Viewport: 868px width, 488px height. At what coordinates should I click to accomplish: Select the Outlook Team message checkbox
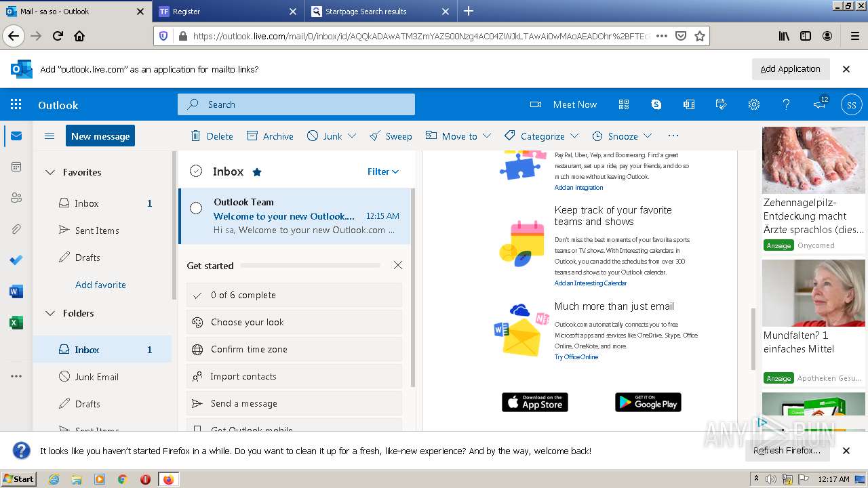coord(196,208)
